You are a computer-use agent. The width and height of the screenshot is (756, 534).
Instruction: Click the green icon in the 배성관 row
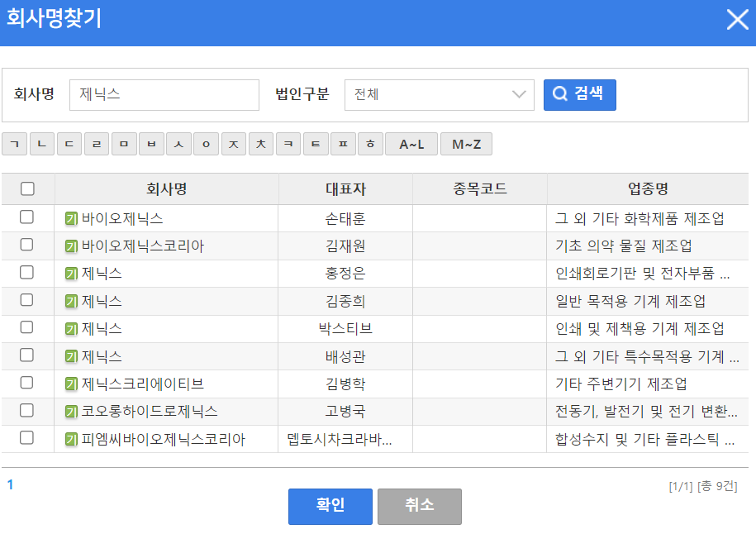click(x=71, y=357)
